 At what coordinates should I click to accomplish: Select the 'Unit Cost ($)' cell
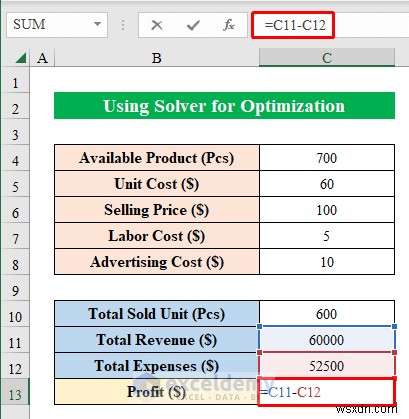tap(157, 184)
